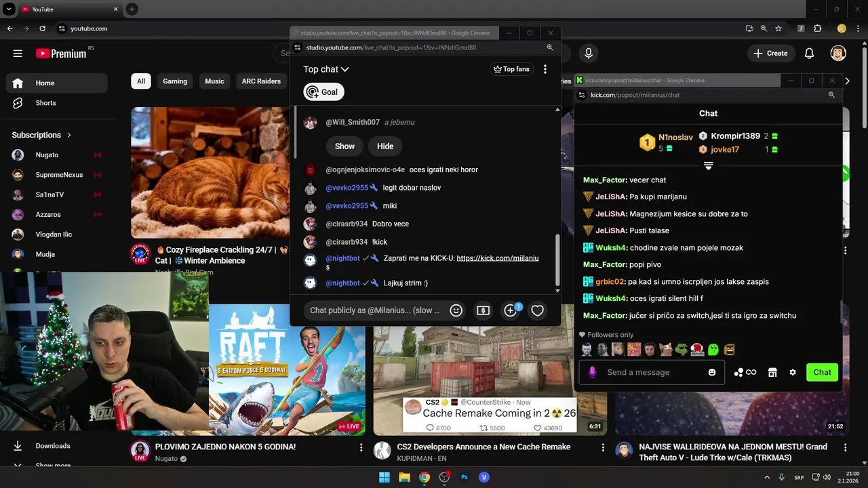Open the SupremeNexus subscription channel

(x=56, y=175)
